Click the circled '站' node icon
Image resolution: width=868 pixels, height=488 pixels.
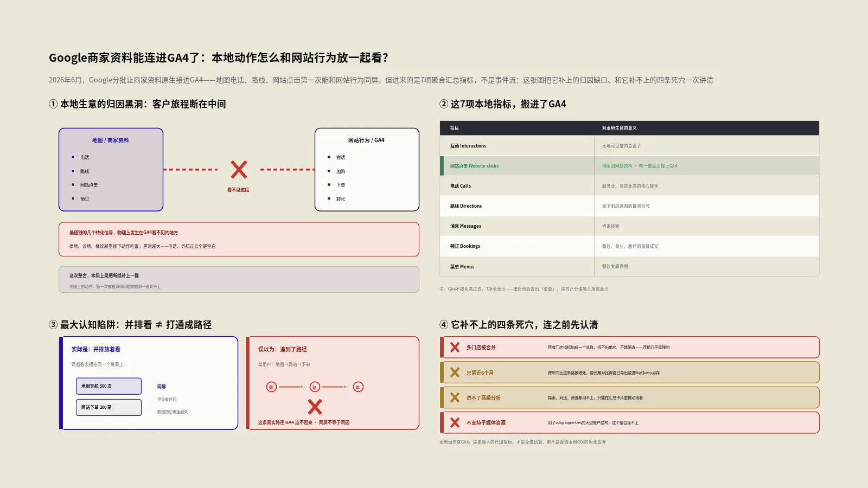pos(315,387)
